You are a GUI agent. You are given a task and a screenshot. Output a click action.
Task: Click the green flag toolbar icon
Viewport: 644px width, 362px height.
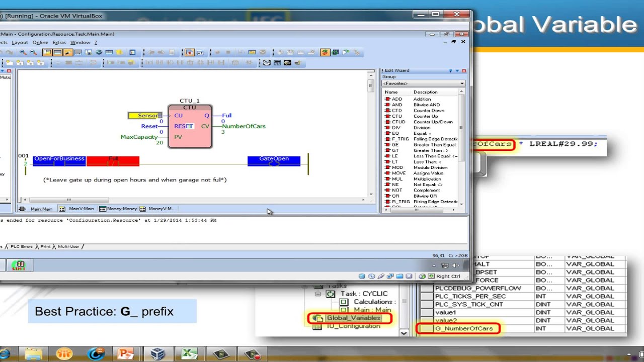(x=346, y=52)
